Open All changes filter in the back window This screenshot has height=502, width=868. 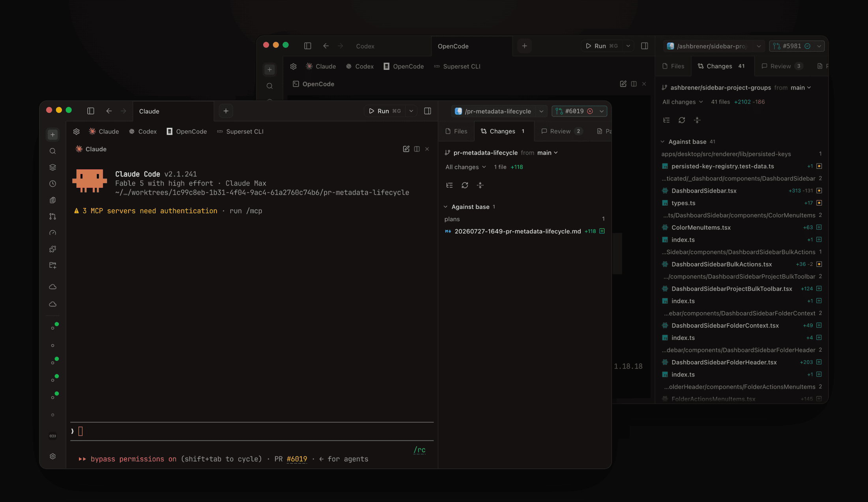point(683,102)
